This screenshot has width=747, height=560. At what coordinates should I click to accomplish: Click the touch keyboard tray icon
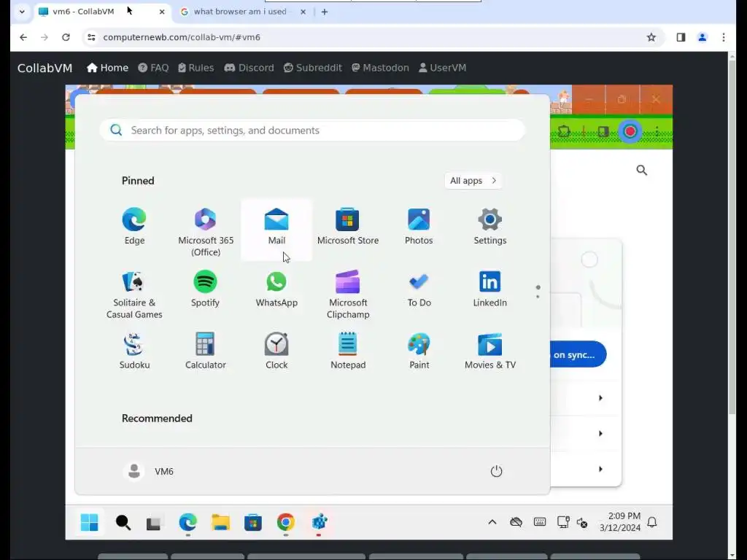point(540,522)
